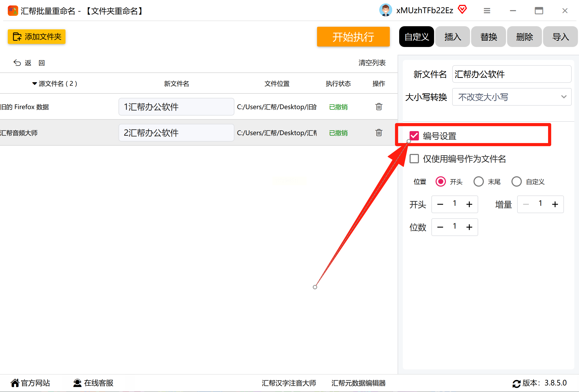
Task: Switch to the 插入 tab
Action: [x=452, y=37]
